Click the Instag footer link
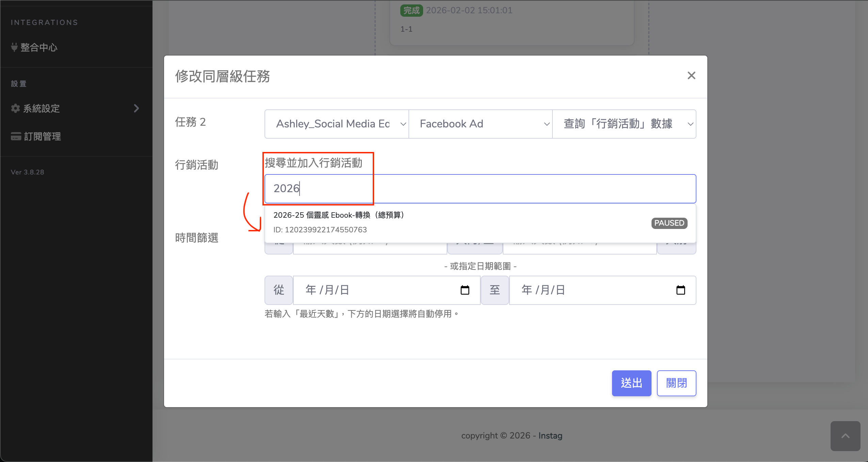The width and height of the screenshot is (868, 462). pos(550,436)
